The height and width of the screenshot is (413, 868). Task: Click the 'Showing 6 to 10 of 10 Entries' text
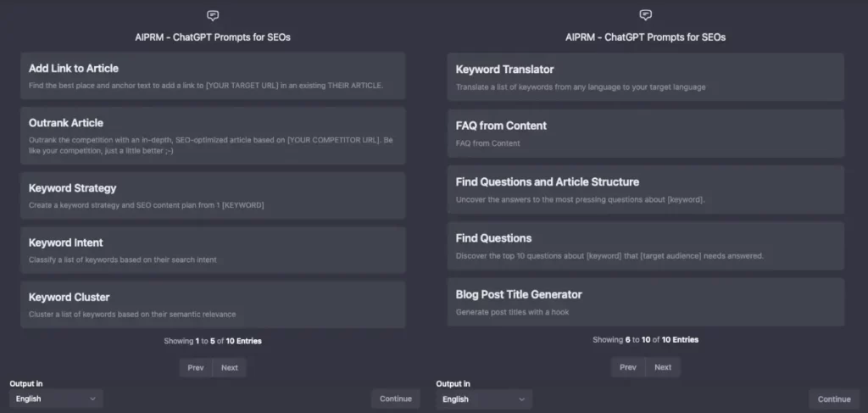[645, 340]
